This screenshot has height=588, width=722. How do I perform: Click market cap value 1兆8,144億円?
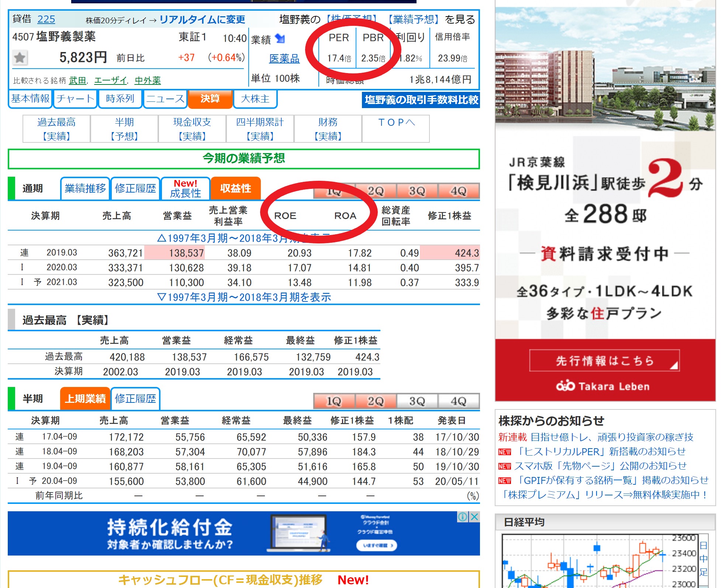pyautogui.click(x=440, y=79)
